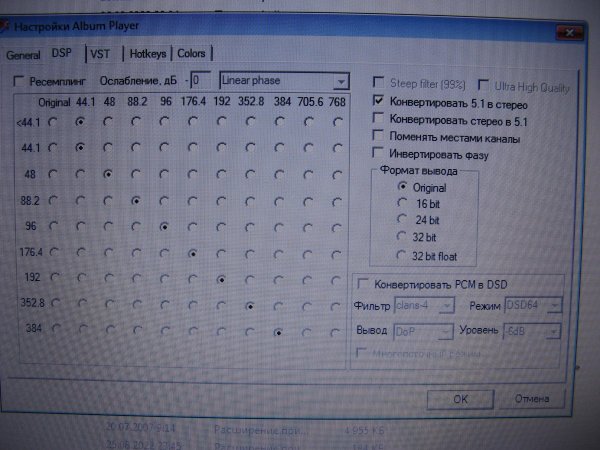Enable Поменять местами каналы checkbox

[378, 135]
